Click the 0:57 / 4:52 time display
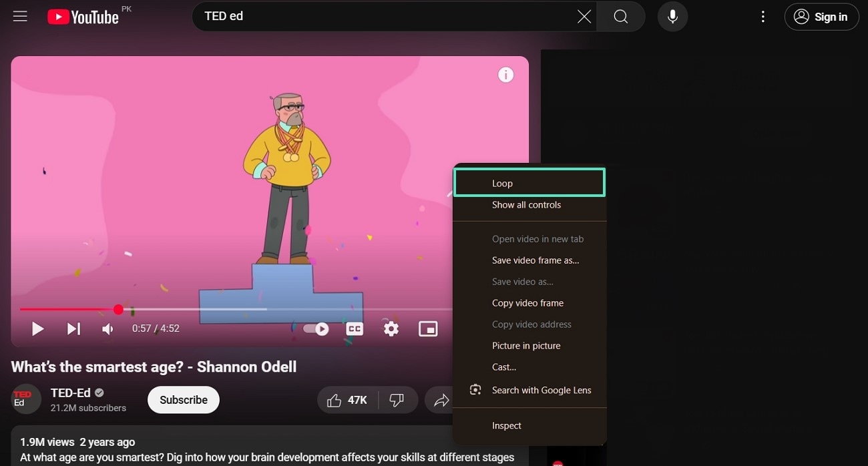The width and height of the screenshot is (868, 466). click(x=156, y=328)
